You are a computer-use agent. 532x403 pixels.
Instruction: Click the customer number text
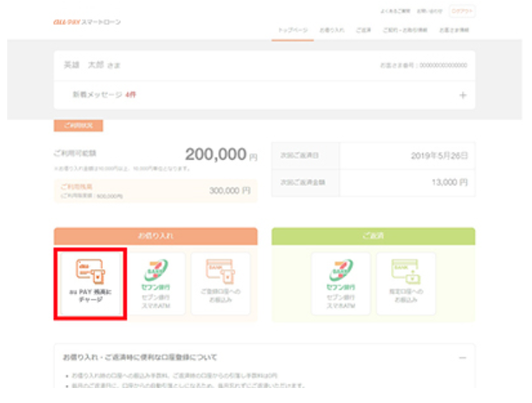(x=423, y=65)
